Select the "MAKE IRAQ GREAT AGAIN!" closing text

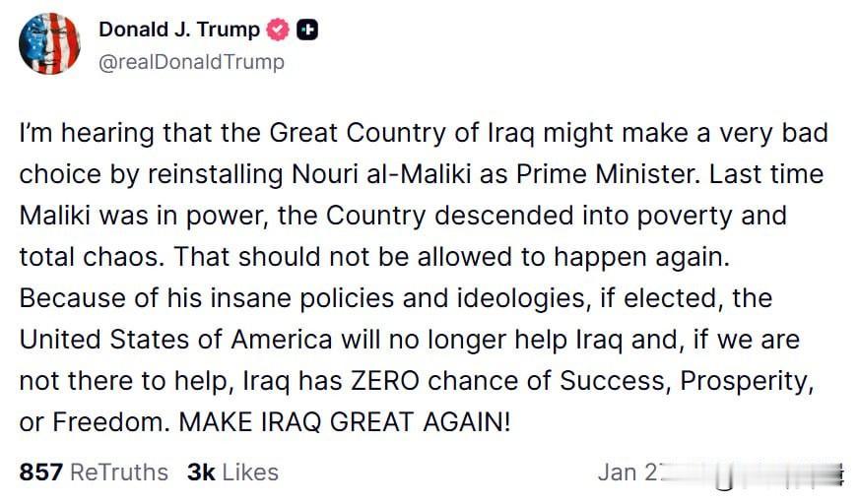345,422
